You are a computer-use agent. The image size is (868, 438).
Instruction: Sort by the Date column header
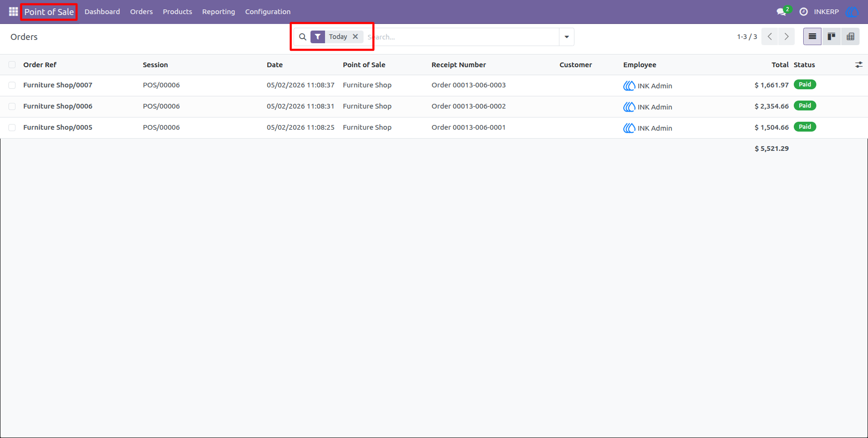pyautogui.click(x=275, y=65)
